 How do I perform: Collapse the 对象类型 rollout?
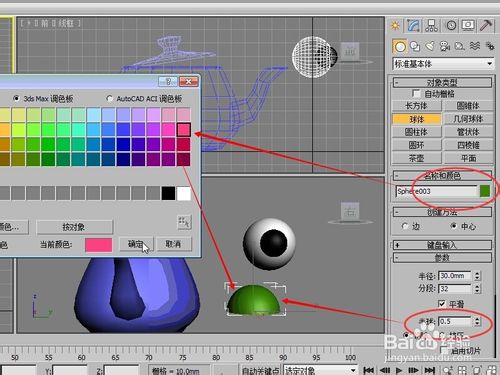click(x=442, y=82)
